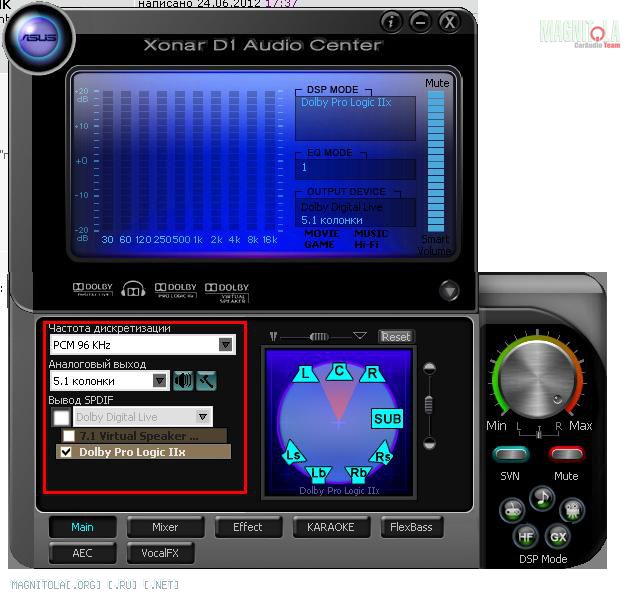The width and height of the screenshot is (640, 594).
Task: Open the Dolby Digital Live dropdown
Action: point(203,417)
